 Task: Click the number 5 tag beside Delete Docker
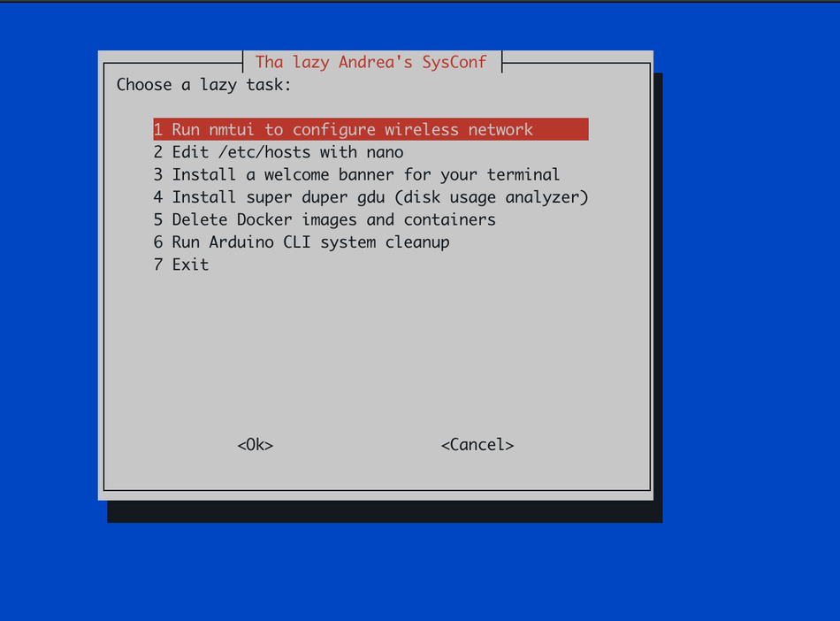click(x=158, y=219)
